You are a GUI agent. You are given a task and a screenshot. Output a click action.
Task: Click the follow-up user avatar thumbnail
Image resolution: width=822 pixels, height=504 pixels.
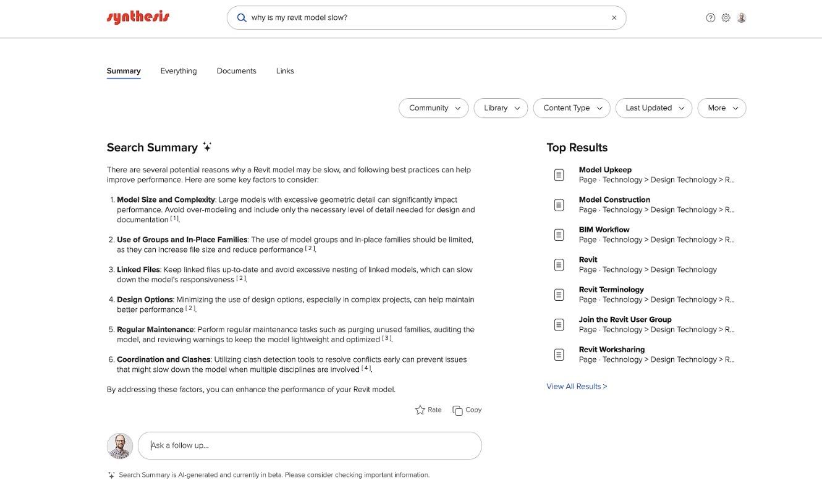[120, 445]
